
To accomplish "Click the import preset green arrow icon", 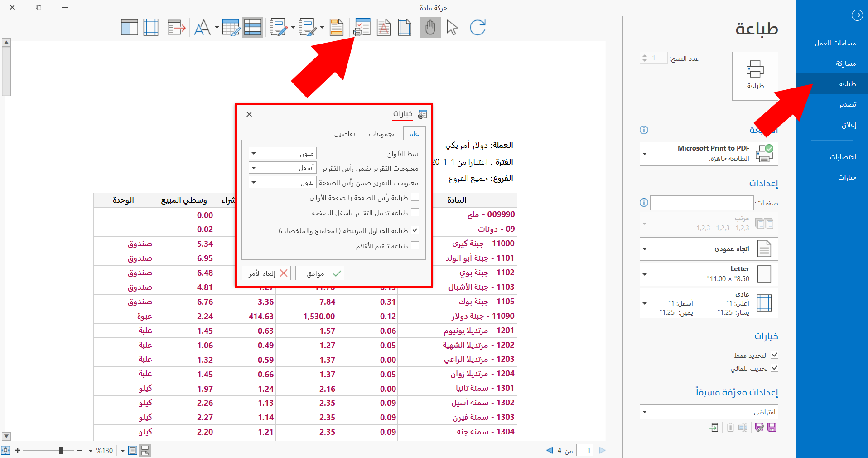I will click(714, 427).
